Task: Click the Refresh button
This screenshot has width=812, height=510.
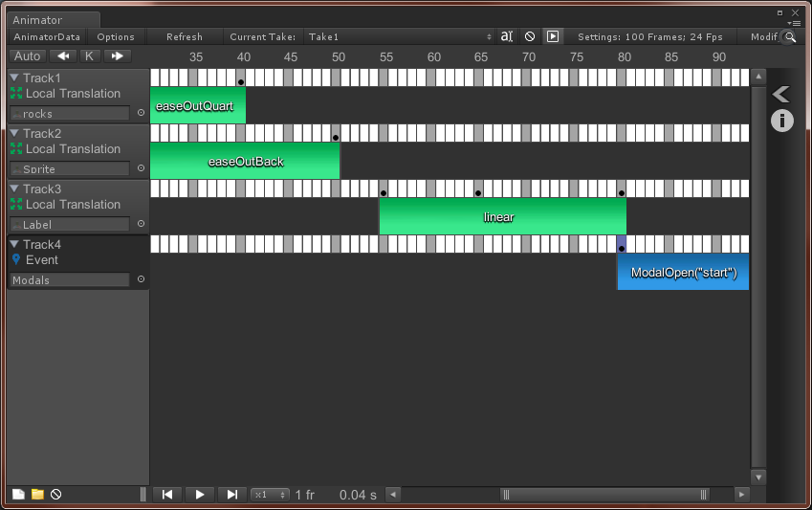Action: [x=185, y=36]
